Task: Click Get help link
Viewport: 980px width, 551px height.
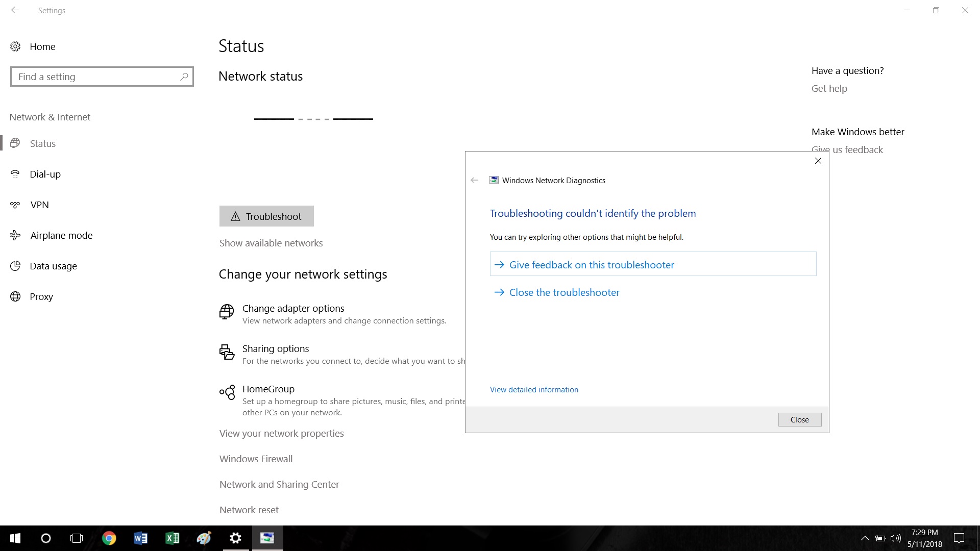Action: click(829, 88)
